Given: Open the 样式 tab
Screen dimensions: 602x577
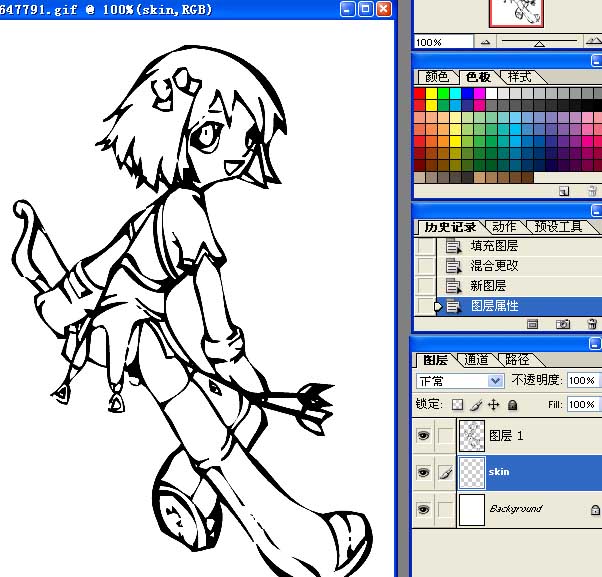Looking at the screenshot, I should [x=520, y=77].
